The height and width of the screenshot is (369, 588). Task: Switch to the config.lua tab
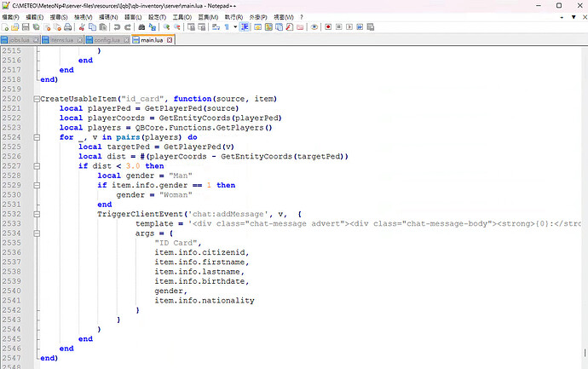(107, 40)
